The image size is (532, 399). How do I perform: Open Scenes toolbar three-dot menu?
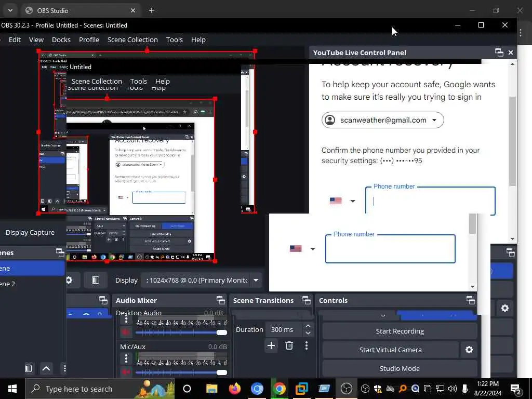[x=64, y=368]
